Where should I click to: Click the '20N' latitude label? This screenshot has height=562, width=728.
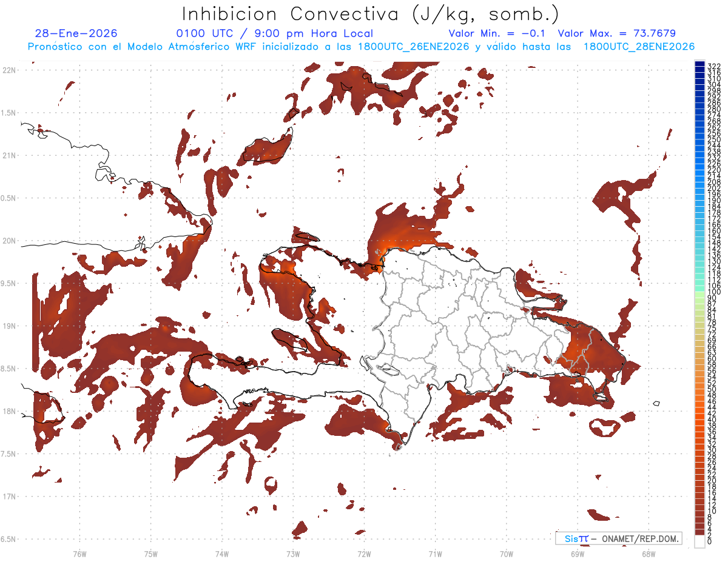[x=9, y=241]
